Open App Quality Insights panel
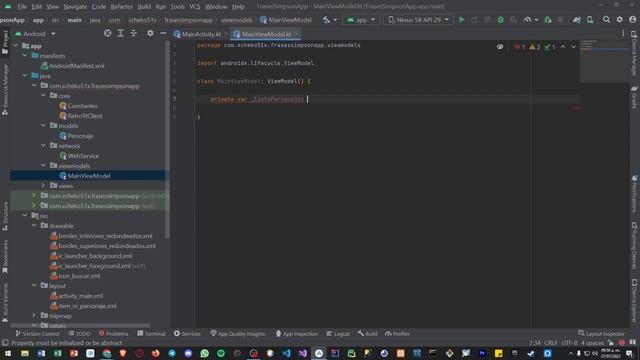The height and width of the screenshot is (360, 640). point(238,334)
